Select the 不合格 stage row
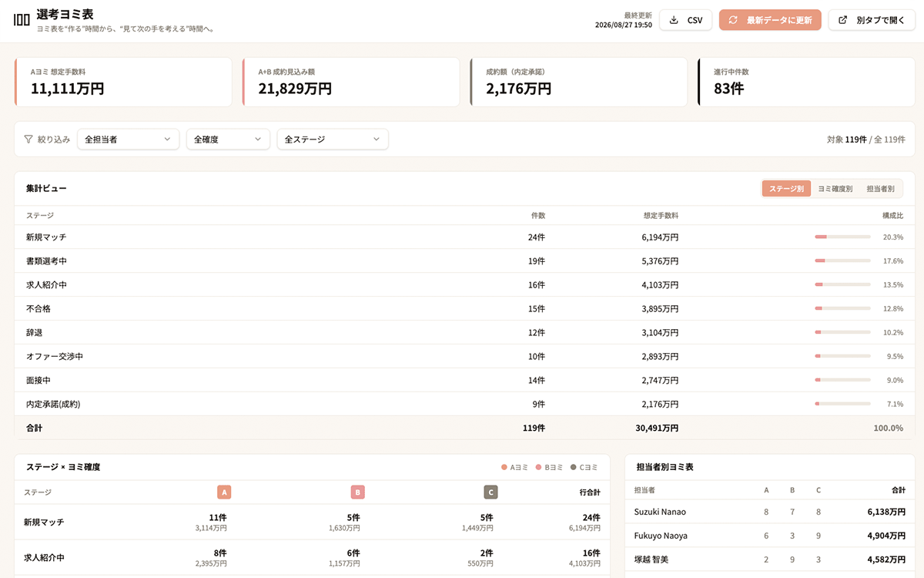The image size is (924, 578). click(x=464, y=309)
